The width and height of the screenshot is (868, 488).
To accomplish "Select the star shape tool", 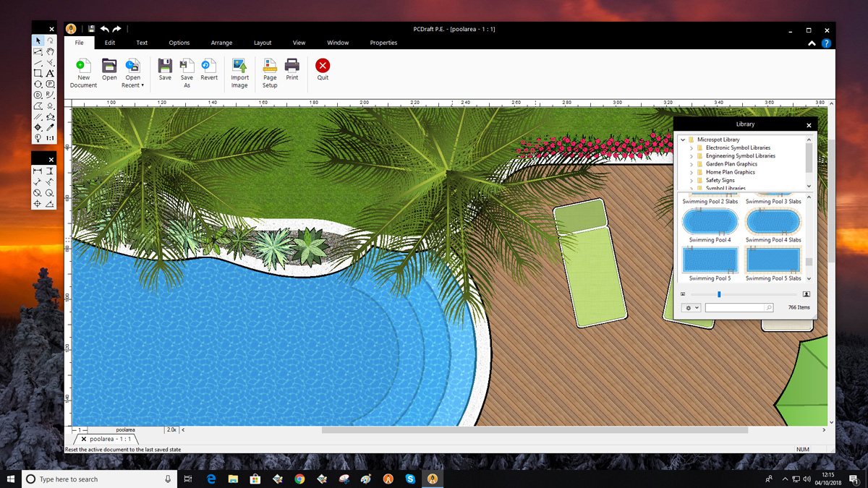I will point(50,116).
